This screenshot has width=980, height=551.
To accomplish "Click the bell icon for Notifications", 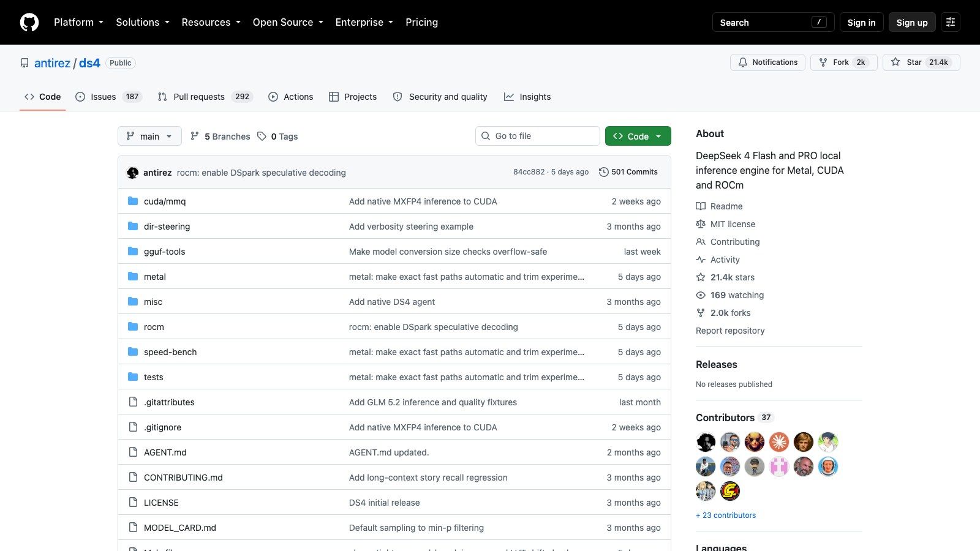I will pyautogui.click(x=743, y=62).
